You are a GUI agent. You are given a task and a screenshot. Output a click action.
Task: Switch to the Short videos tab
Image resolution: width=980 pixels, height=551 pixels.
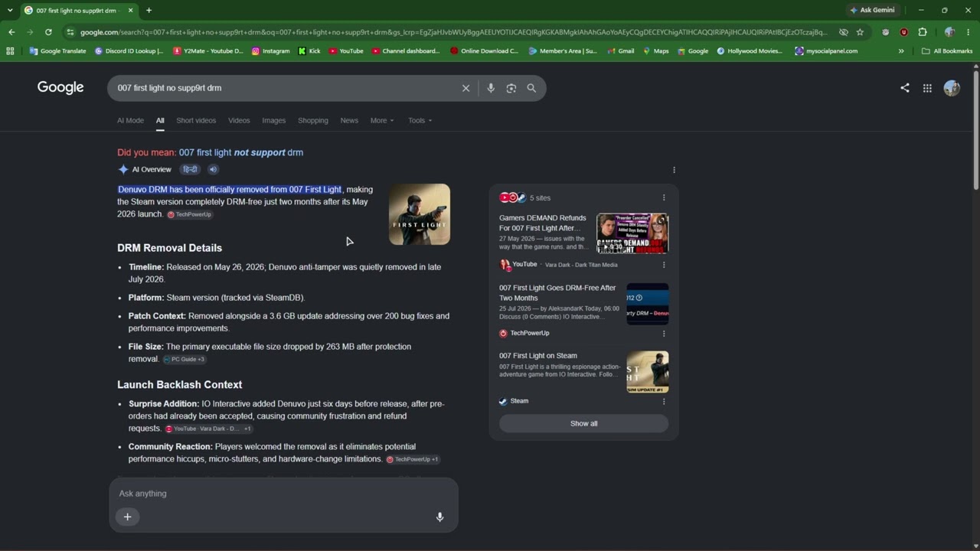pyautogui.click(x=196, y=120)
